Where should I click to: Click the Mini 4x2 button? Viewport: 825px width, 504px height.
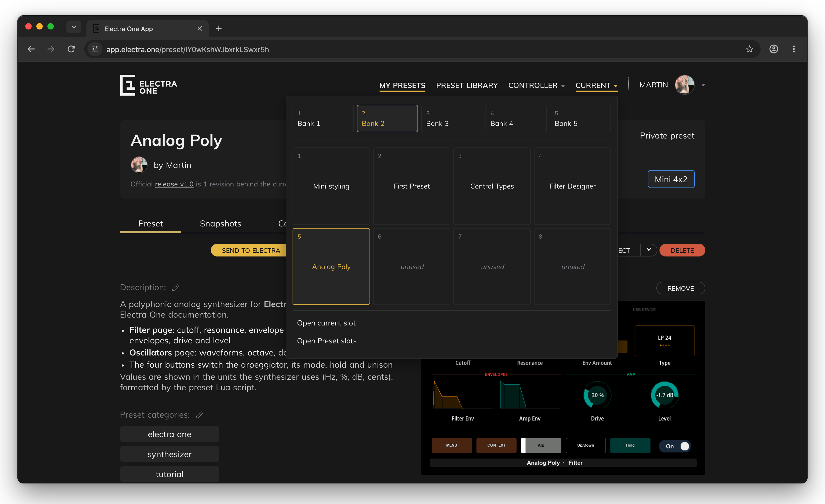(671, 179)
